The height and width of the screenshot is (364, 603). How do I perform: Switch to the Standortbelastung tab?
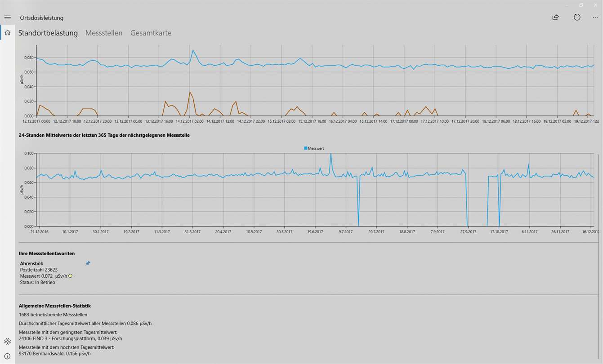pyautogui.click(x=48, y=33)
